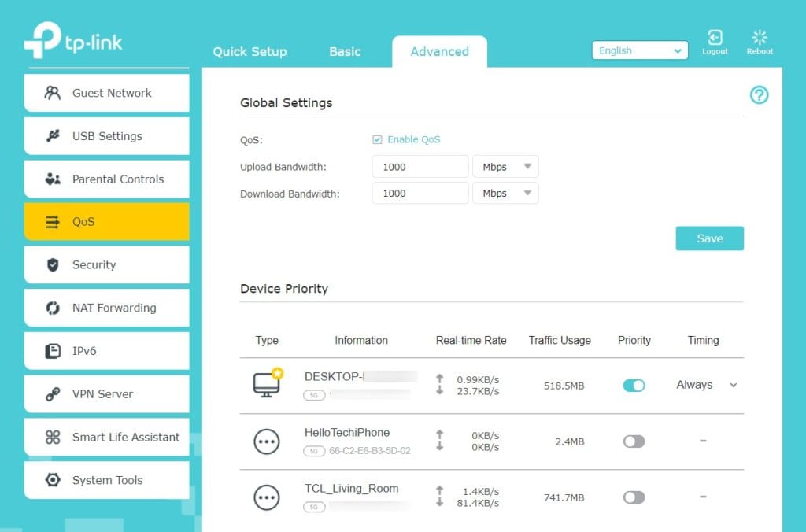The width and height of the screenshot is (806, 532).
Task: Uncheck the Enable QoS checkbox
Action: tap(377, 139)
